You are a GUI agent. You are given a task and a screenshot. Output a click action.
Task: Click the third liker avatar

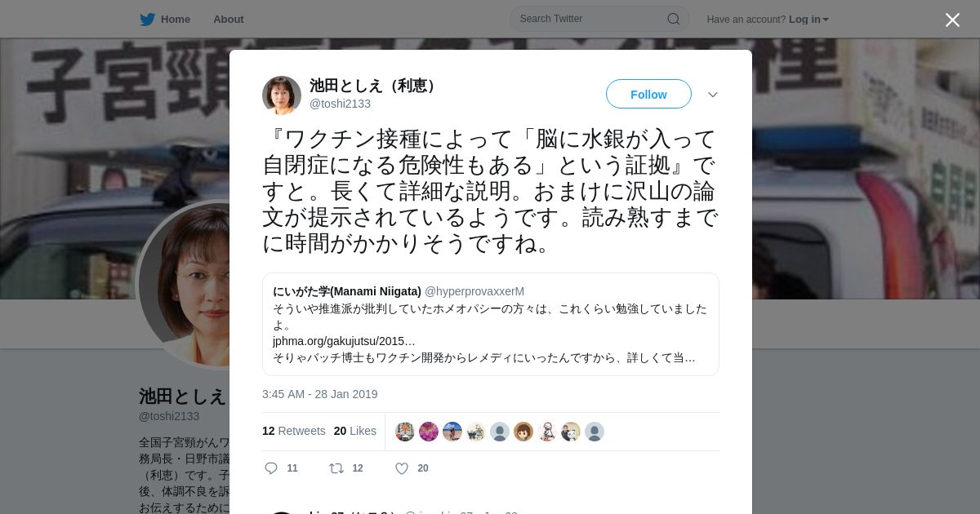tap(452, 432)
